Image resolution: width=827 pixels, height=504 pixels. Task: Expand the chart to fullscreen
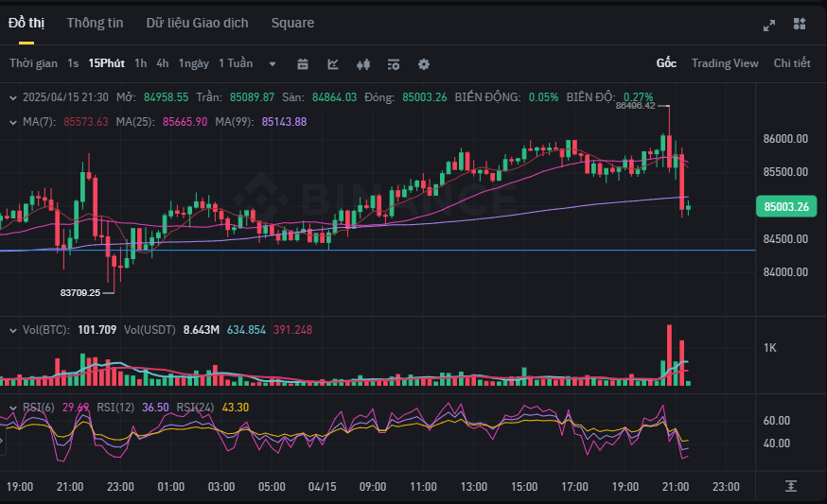point(769,25)
